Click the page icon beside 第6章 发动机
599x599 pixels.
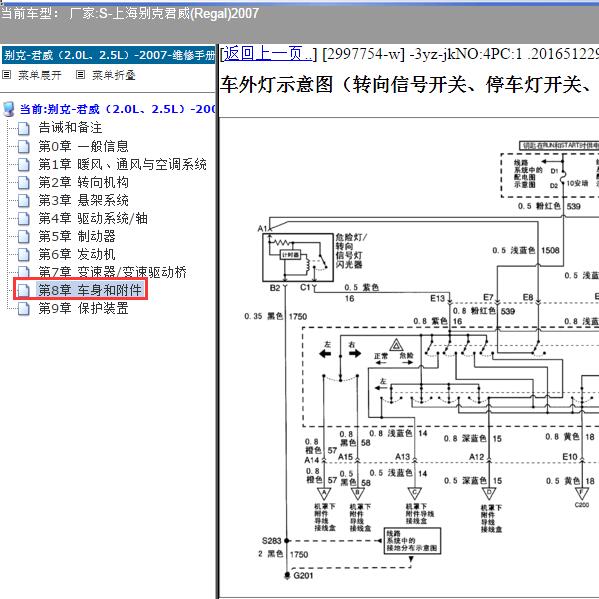(24, 254)
